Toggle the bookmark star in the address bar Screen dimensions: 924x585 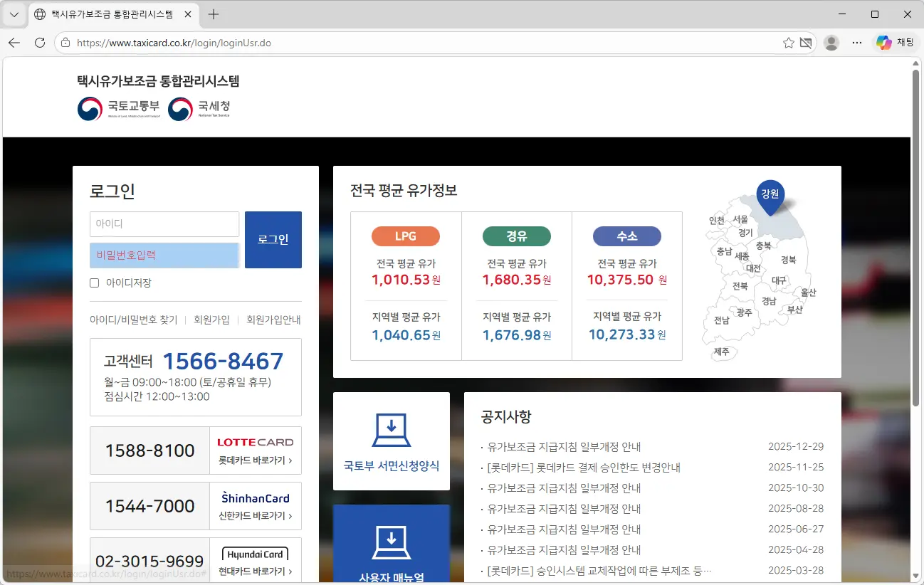789,42
